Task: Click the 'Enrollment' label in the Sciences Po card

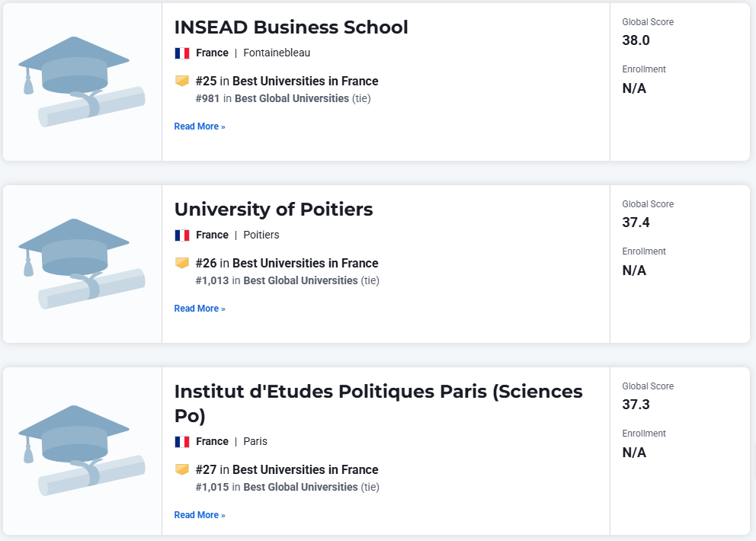Action: point(644,434)
